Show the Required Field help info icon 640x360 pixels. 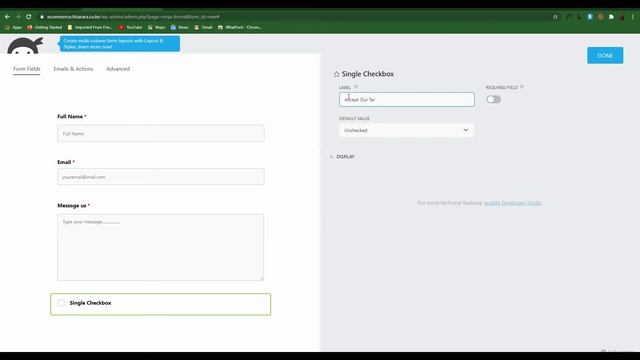pyautogui.click(x=522, y=87)
